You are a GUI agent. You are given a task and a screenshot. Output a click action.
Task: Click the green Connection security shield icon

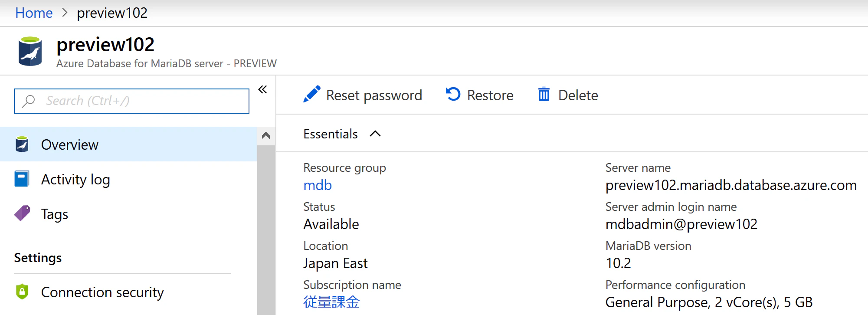point(22,292)
